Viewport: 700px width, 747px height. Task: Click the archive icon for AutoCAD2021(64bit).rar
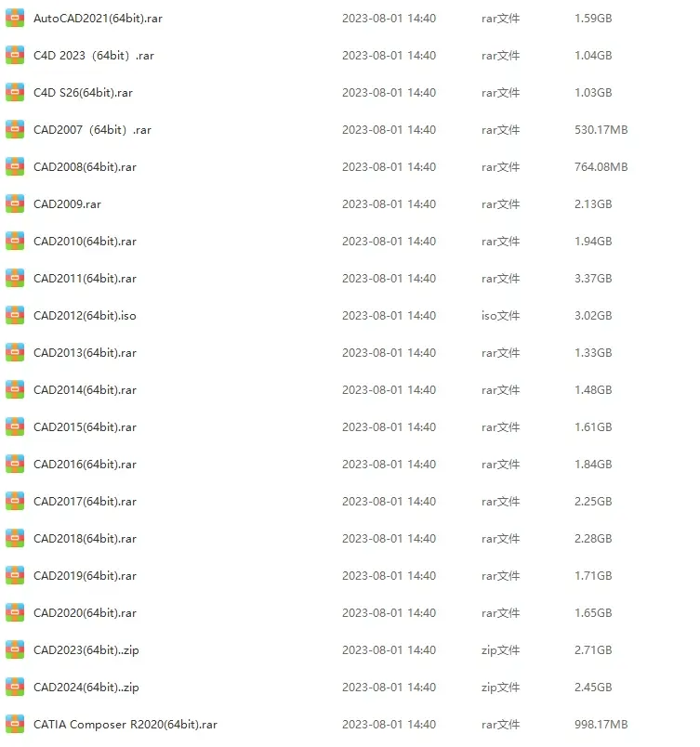(x=15, y=18)
